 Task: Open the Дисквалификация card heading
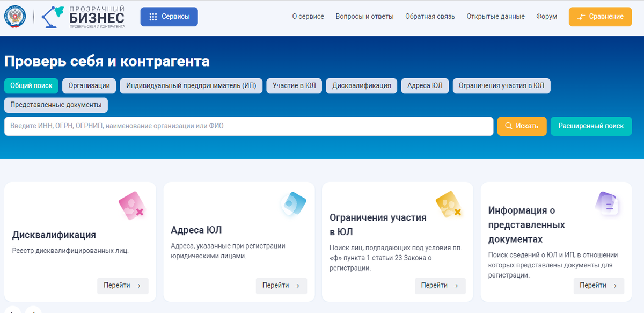(54, 235)
